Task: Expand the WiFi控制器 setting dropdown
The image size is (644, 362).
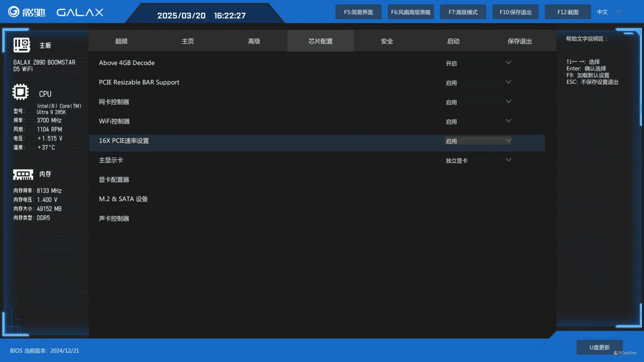Action: click(x=508, y=121)
